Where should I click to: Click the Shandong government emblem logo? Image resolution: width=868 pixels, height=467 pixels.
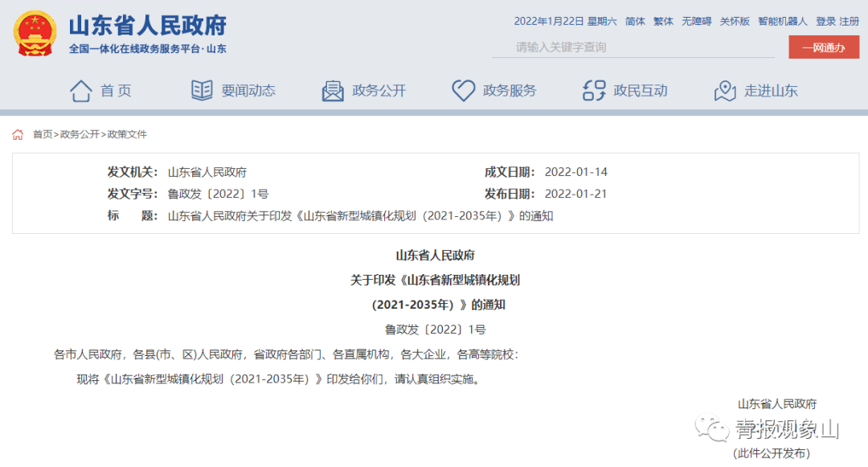pyautogui.click(x=35, y=34)
